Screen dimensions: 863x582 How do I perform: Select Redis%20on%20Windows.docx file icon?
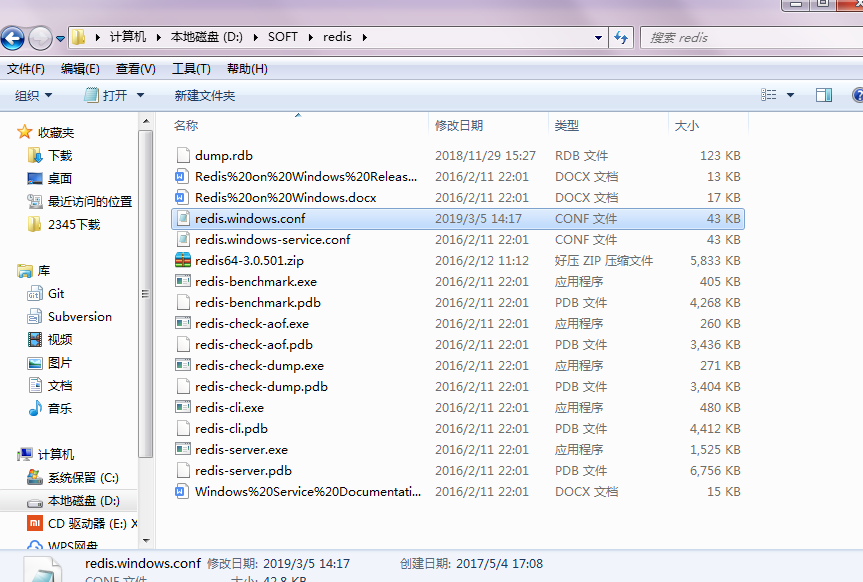tap(183, 198)
